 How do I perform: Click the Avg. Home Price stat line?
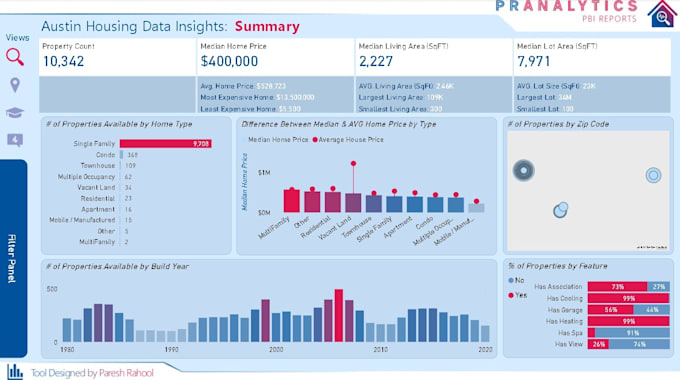[x=243, y=86]
